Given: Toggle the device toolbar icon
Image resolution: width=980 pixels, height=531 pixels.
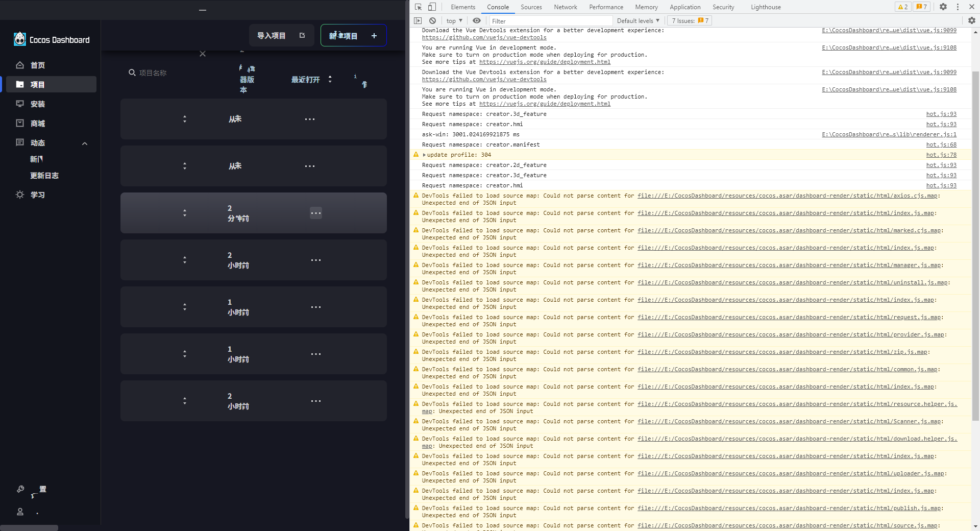Looking at the screenshot, I should coord(432,7).
